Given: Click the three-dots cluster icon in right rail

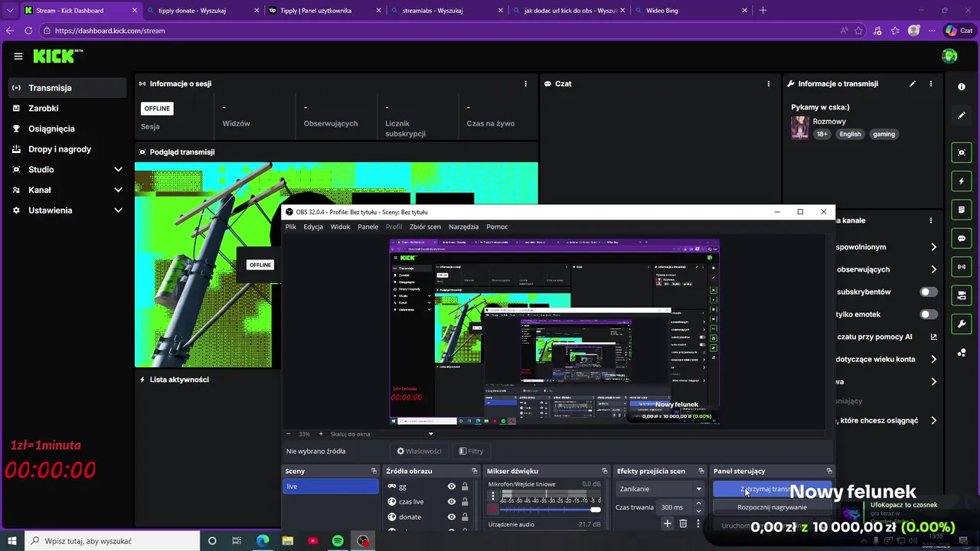Looking at the screenshot, I should click(x=962, y=353).
